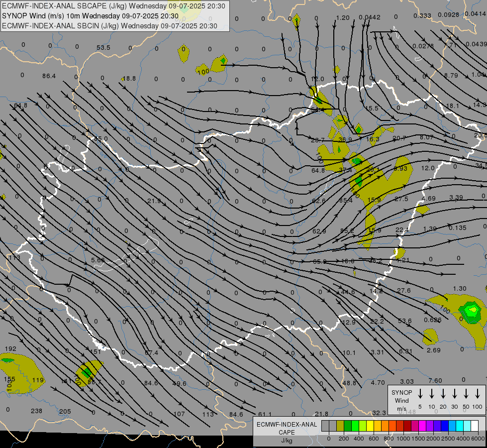The width and height of the screenshot is (487, 448).
Task: Click the wind arrow above 100 in SYNOP legend
Action: tap(478, 394)
